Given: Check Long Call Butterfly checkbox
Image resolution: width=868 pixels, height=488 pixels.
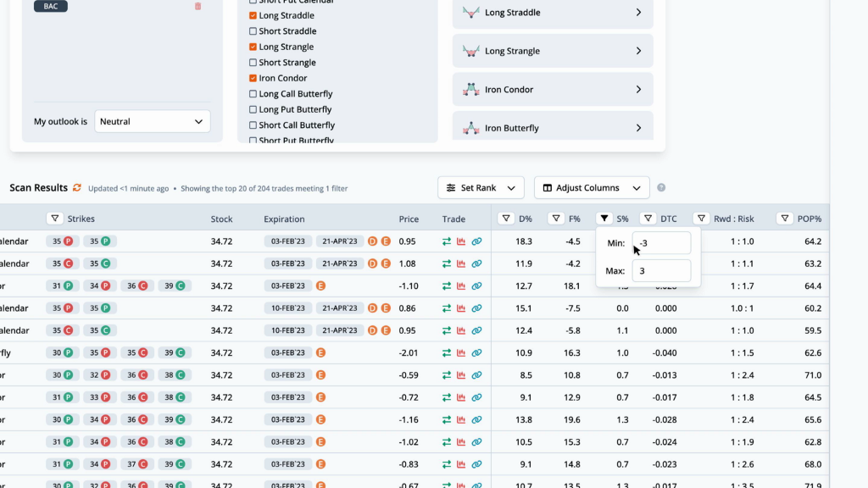Looking at the screenshot, I should point(253,94).
